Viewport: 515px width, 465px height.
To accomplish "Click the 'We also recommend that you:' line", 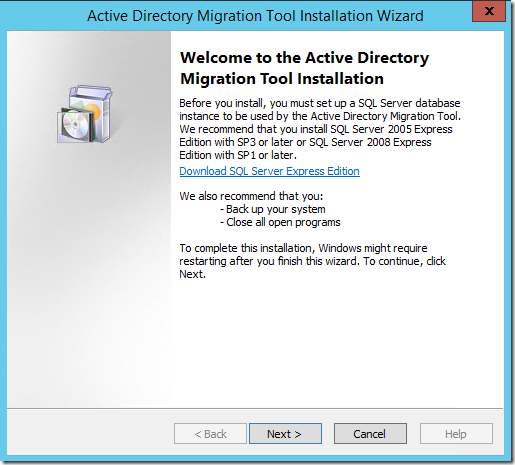I will [251, 196].
